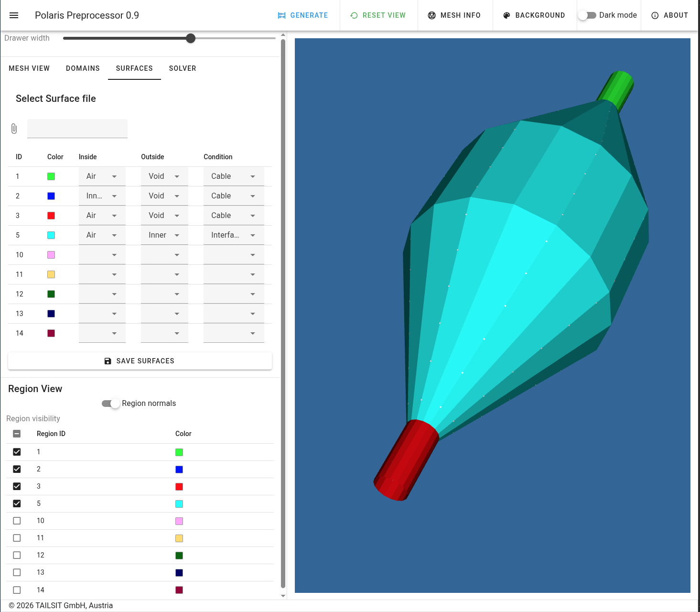Image resolution: width=700 pixels, height=612 pixels.
Task: Click the cyan color swatch for surface 5
Action: pos(51,235)
